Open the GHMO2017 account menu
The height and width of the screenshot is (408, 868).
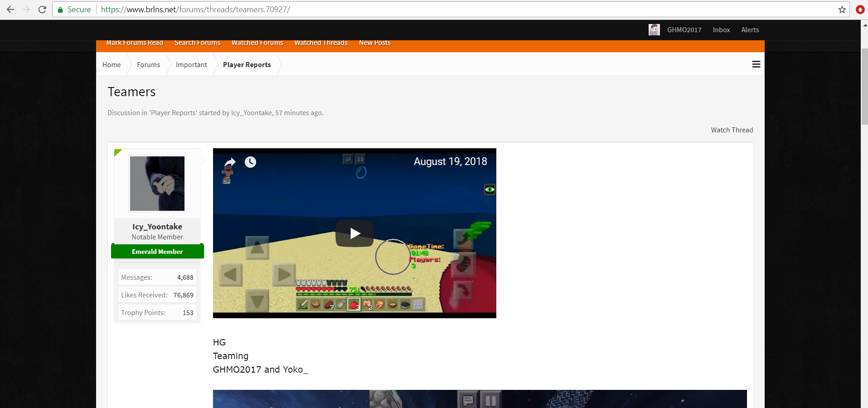[x=684, y=30]
